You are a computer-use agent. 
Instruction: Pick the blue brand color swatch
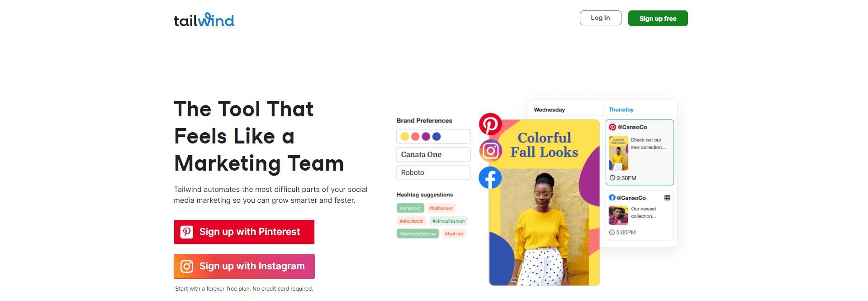coord(436,137)
